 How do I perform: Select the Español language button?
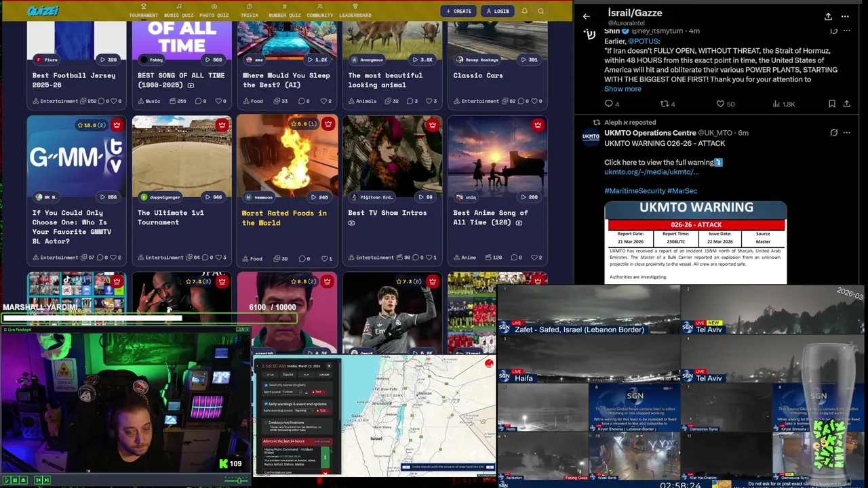coord(288,375)
